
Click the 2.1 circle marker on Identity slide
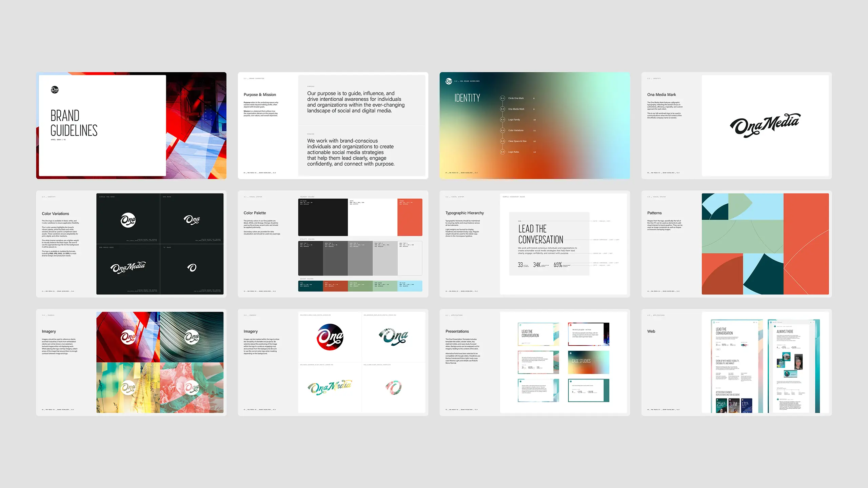point(502,98)
